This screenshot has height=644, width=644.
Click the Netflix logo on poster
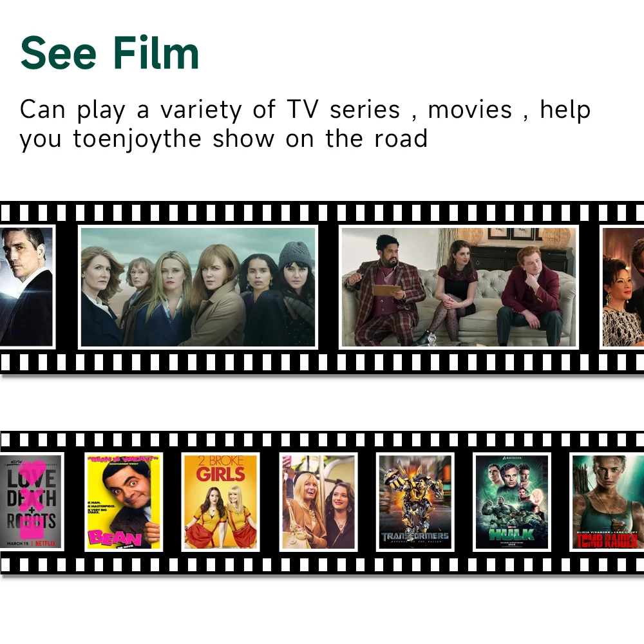tap(46, 544)
